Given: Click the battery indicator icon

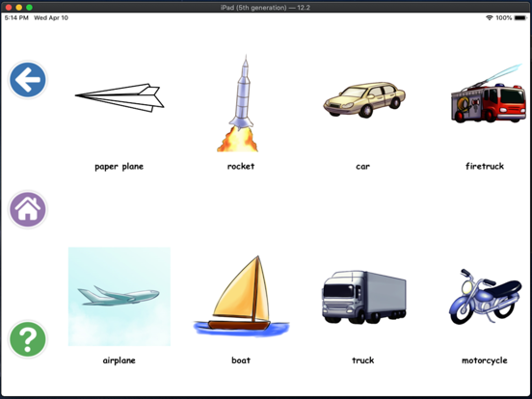Looking at the screenshot, I should click(x=520, y=17).
